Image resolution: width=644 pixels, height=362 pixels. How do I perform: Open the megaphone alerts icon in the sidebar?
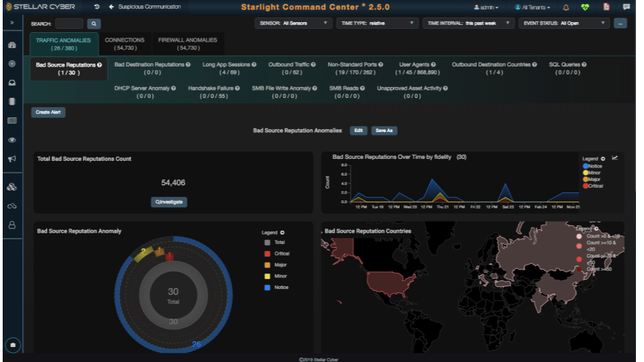tap(12, 159)
